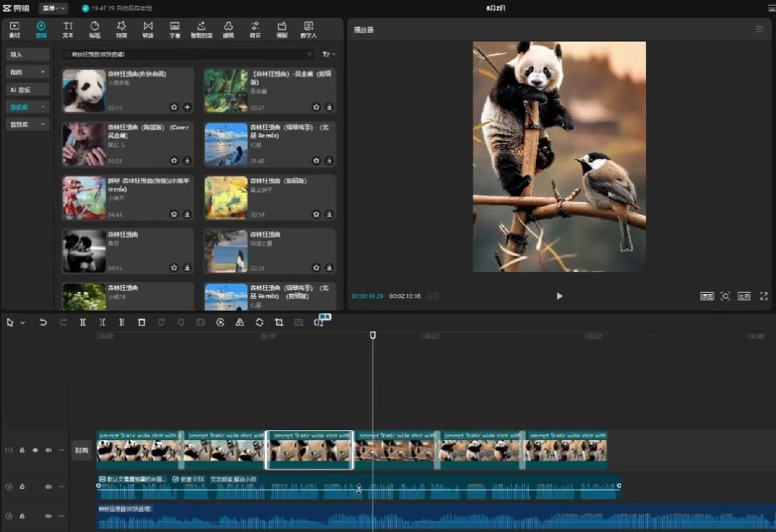Screen dimensions: 776x532
Task: Click the Mirror flip icon
Action: (x=240, y=322)
